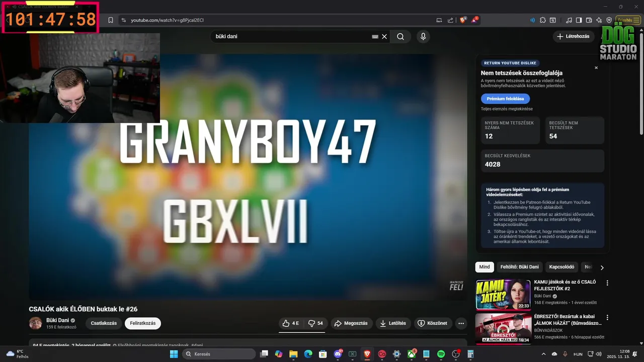Click the Frissítés update button
This screenshot has width=644, height=362.
[627, 20]
